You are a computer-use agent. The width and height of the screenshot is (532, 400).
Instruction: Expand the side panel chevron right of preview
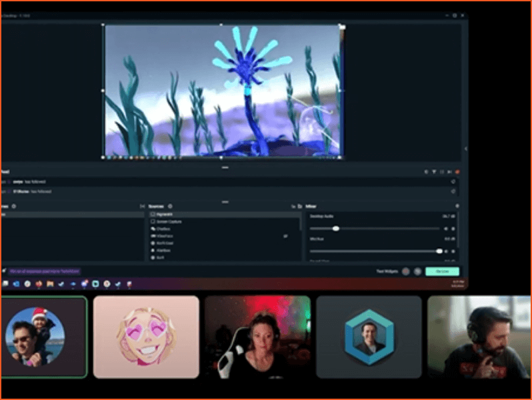[x=465, y=149]
